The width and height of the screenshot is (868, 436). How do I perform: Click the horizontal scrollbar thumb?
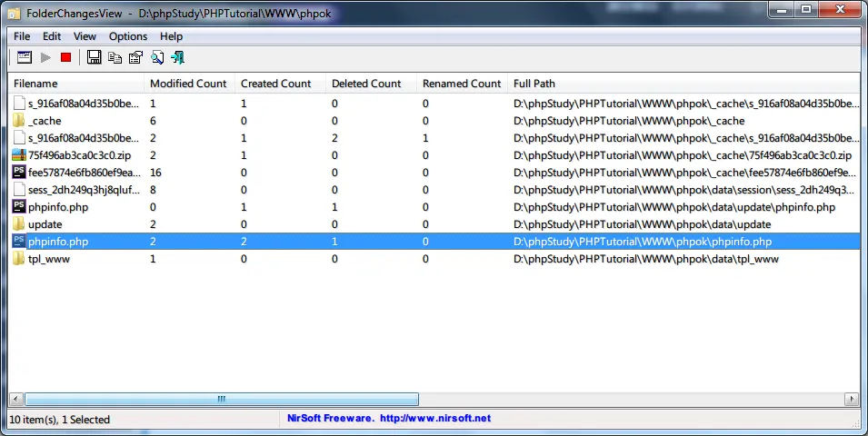(x=221, y=399)
